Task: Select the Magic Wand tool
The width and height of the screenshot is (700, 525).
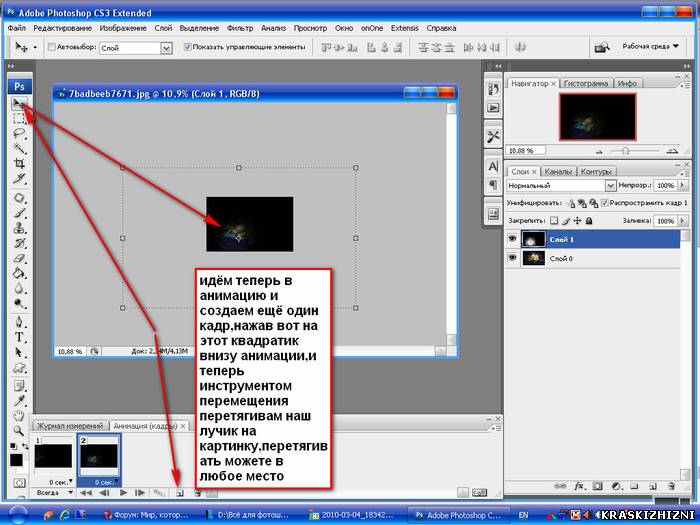Action: click(x=19, y=149)
